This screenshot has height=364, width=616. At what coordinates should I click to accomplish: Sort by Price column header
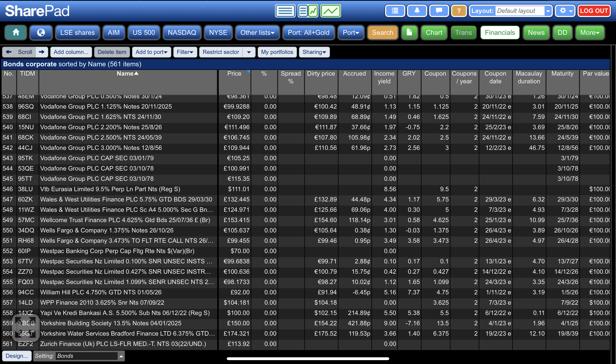234,82
